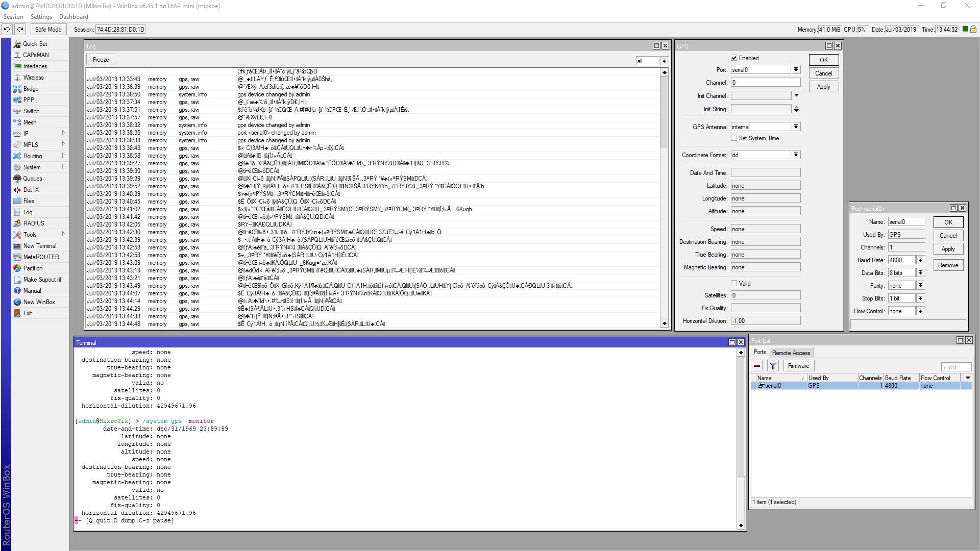Toggle the Valid checkbox

click(x=734, y=284)
